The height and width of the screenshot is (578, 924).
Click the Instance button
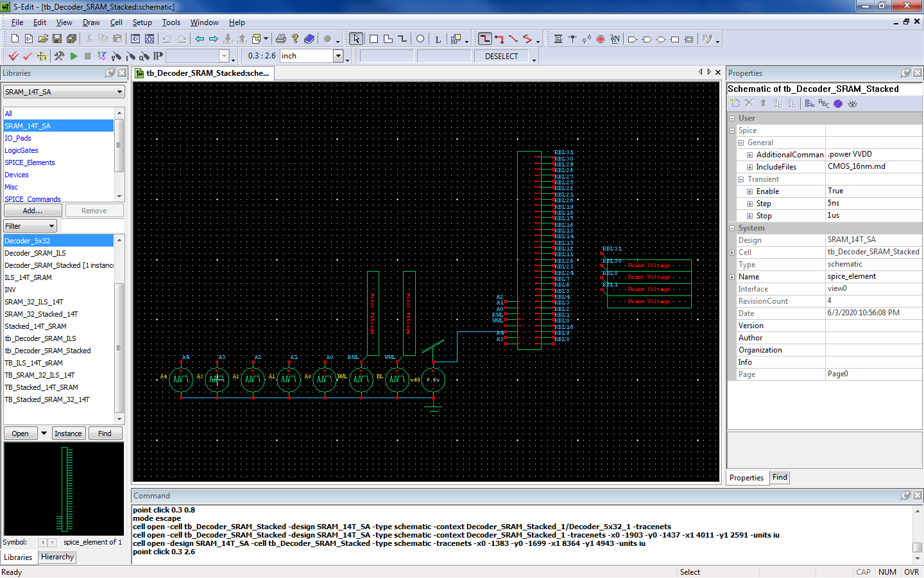pyautogui.click(x=68, y=433)
